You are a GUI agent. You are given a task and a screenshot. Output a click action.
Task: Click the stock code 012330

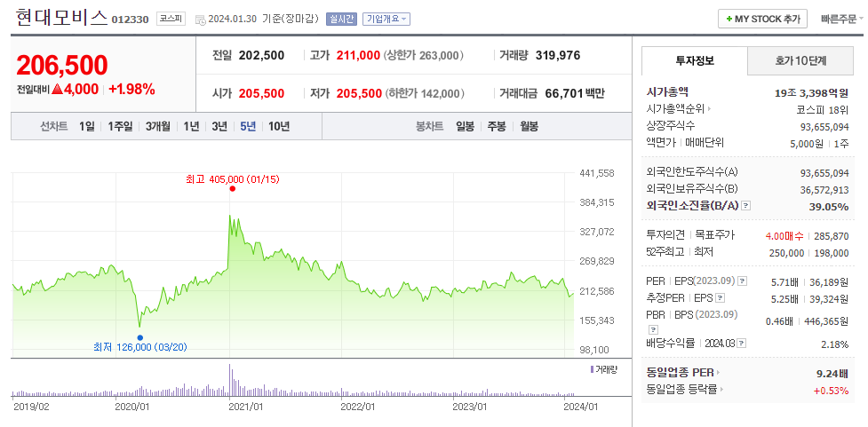point(130,20)
